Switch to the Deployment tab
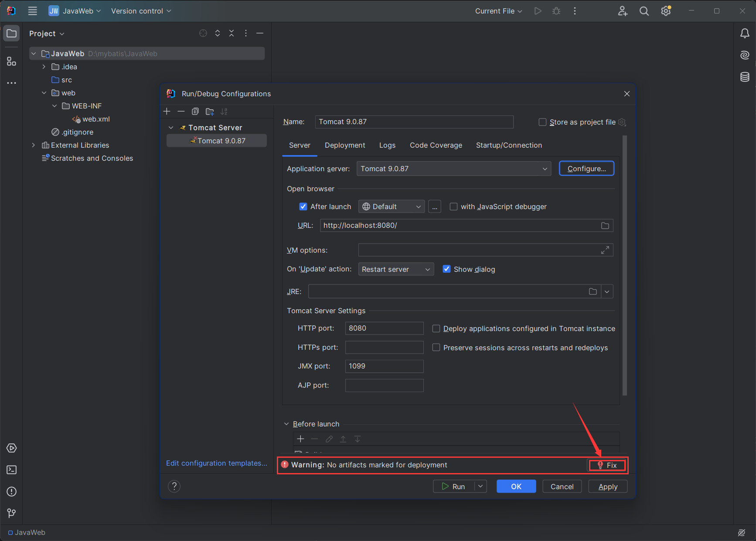The height and width of the screenshot is (541, 756). click(344, 145)
